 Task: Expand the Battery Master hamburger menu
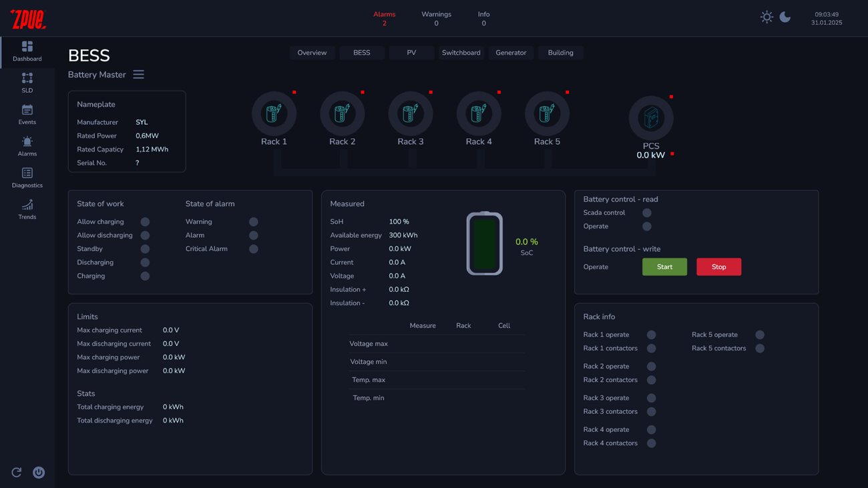click(138, 75)
